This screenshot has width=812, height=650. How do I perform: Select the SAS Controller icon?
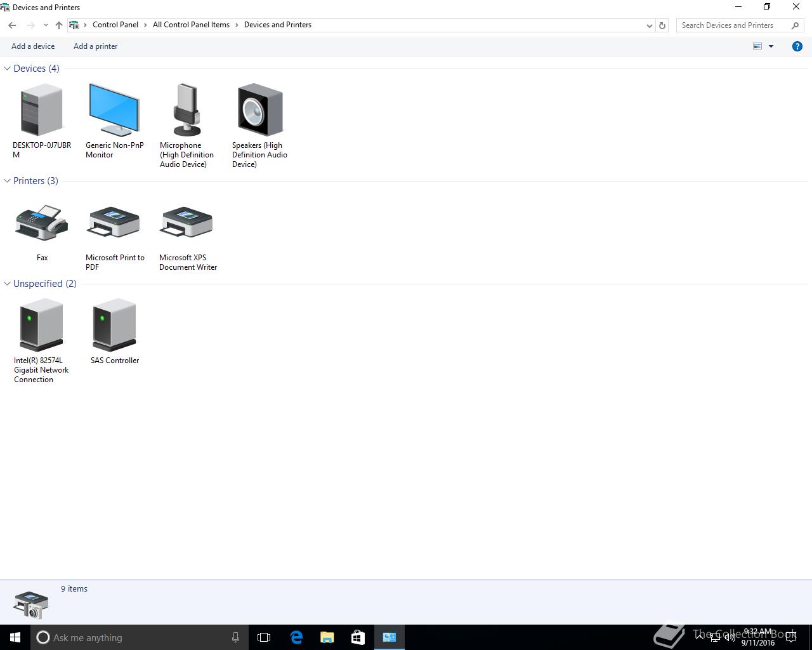114,324
